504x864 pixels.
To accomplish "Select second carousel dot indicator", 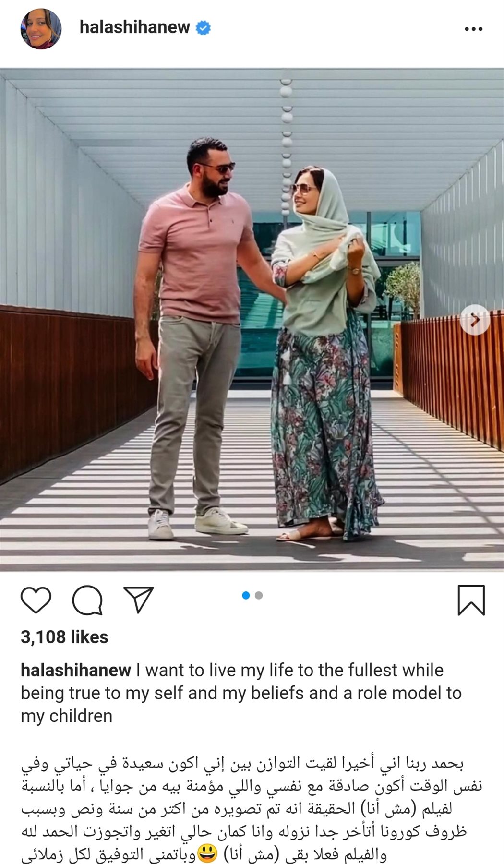I will pos(259,596).
